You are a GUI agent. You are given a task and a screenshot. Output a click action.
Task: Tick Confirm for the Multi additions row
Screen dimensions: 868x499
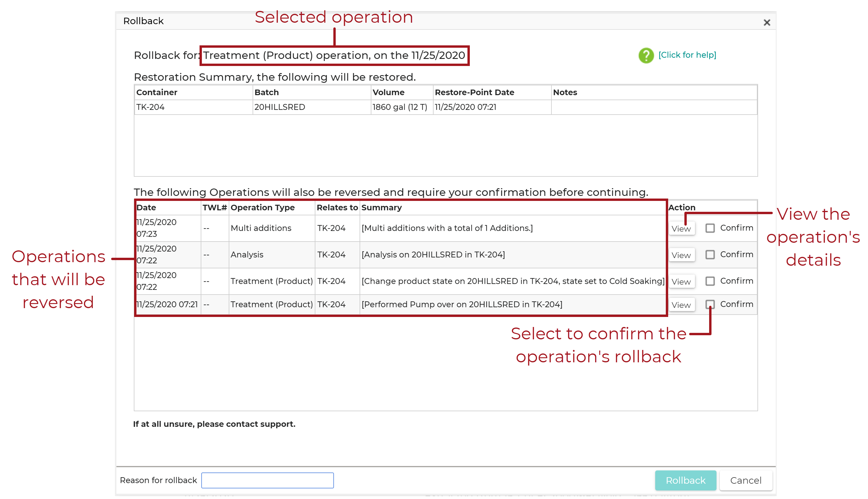coord(710,228)
